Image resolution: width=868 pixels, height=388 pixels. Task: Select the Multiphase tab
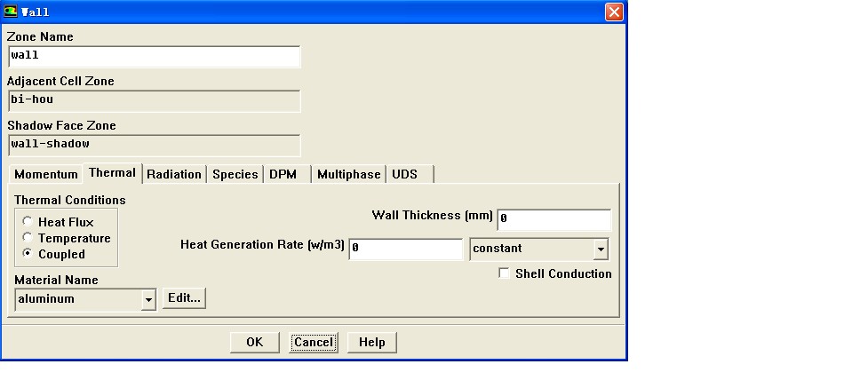(x=348, y=174)
